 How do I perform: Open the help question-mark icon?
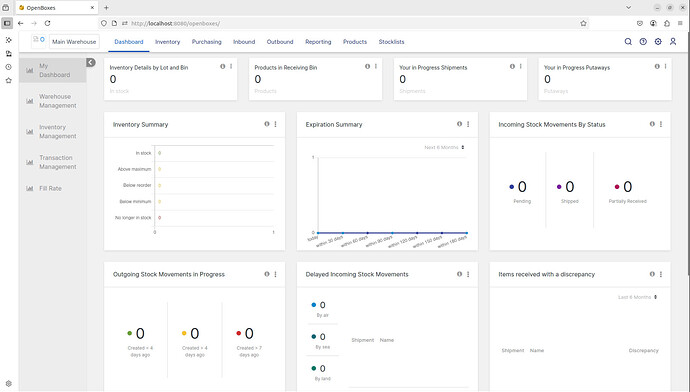(643, 41)
